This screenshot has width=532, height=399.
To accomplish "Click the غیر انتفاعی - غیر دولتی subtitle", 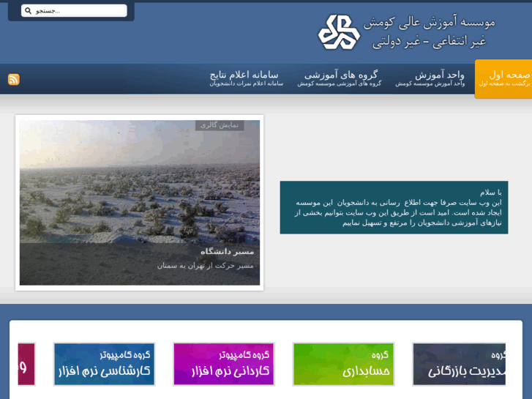I will pyautogui.click(x=430, y=42).
